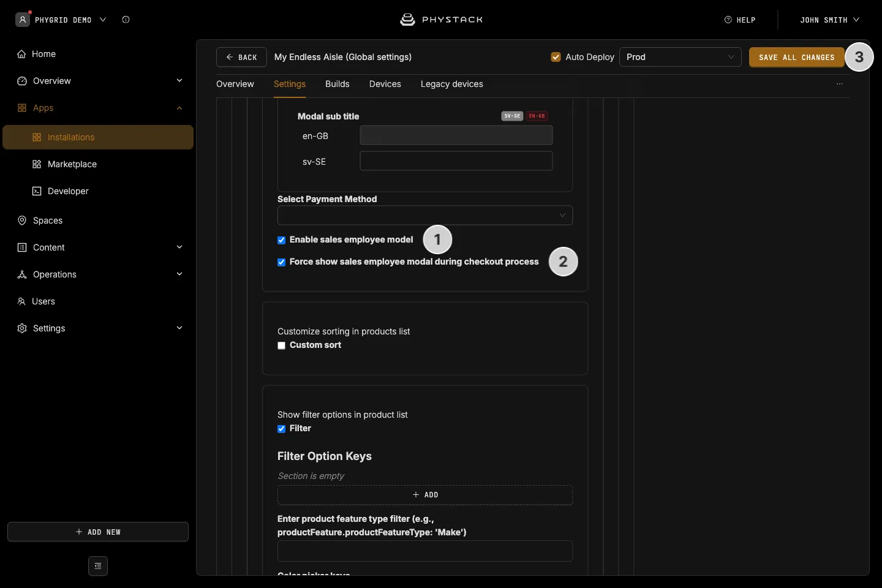882x588 pixels.
Task: Open the Home icon in the sidebar
Action: 21,54
